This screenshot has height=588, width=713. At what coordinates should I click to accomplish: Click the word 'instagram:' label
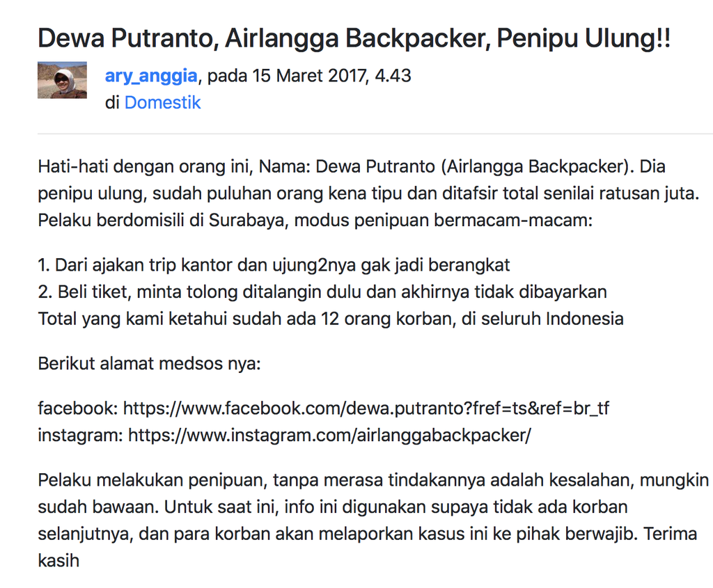pyautogui.click(x=81, y=436)
